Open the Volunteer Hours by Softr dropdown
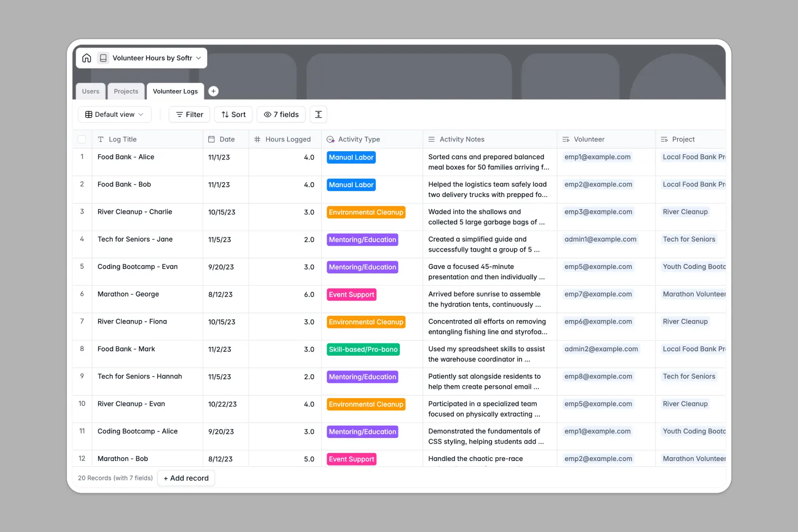Image resolution: width=798 pixels, height=532 pixels. (x=199, y=58)
